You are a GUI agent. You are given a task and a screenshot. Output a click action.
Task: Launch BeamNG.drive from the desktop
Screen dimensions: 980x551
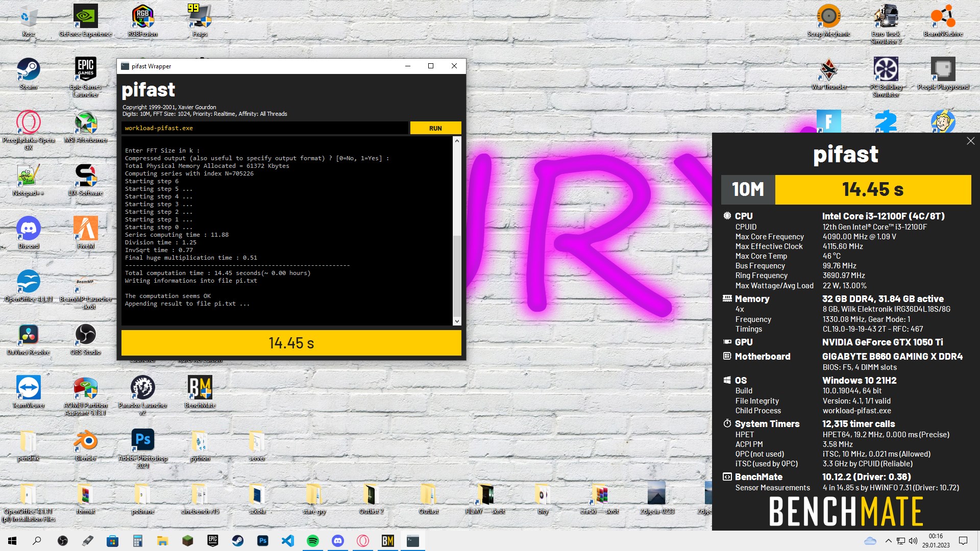pos(943,21)
